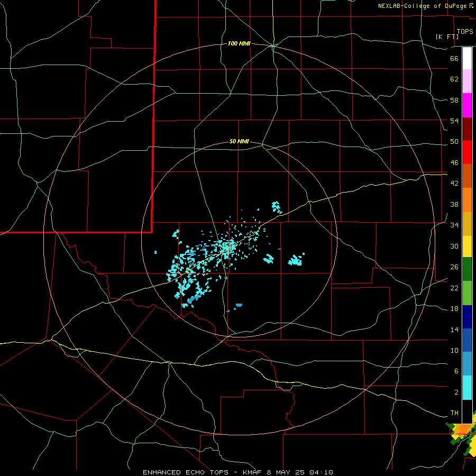Click the 2 legend value

coord(456,392)
